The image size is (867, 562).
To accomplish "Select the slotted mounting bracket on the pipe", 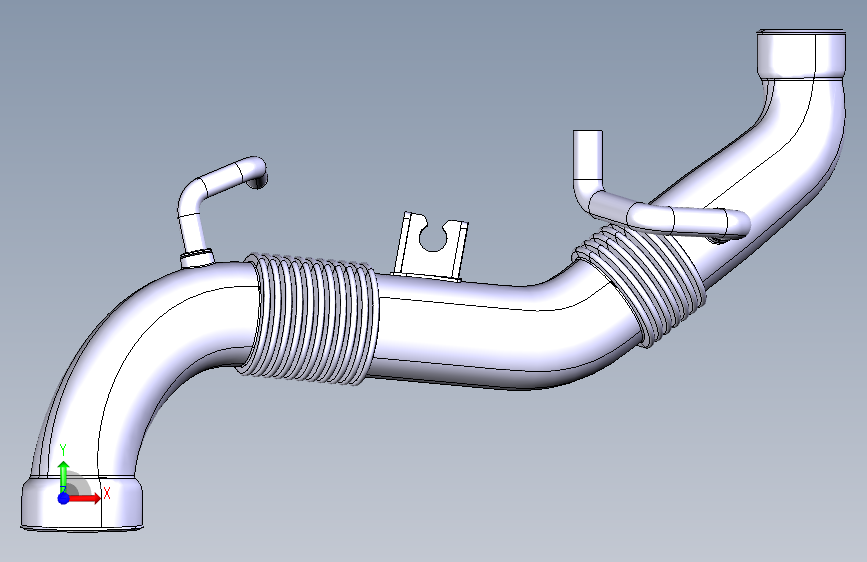I will pyautogui.click(x=431, y=247).
